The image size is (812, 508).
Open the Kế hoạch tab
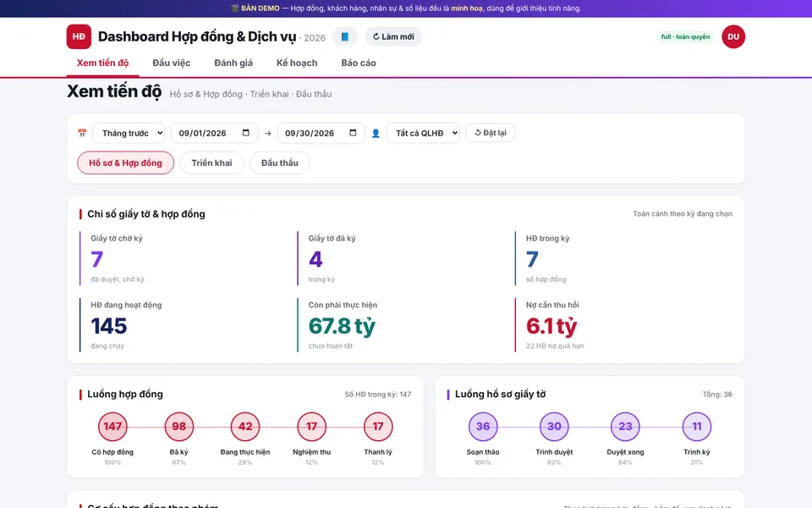coord(297,63)
